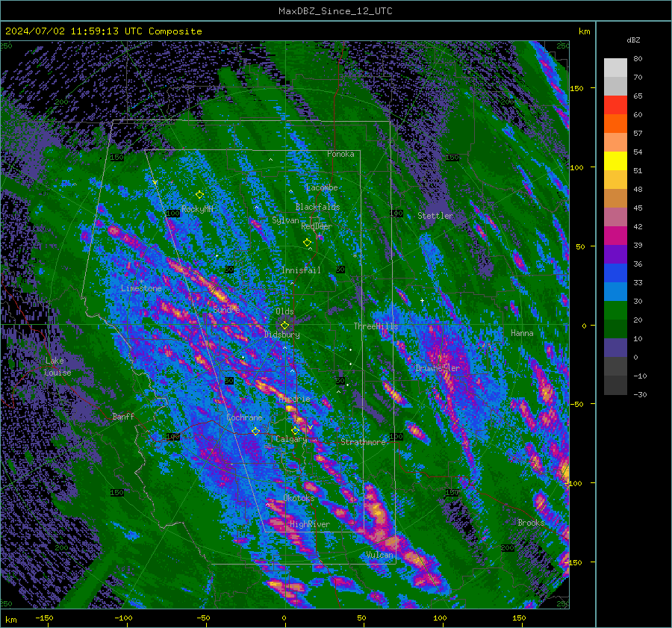
Task: Click the white asterisk marker above Limestone
Action: tap(141, 282)
